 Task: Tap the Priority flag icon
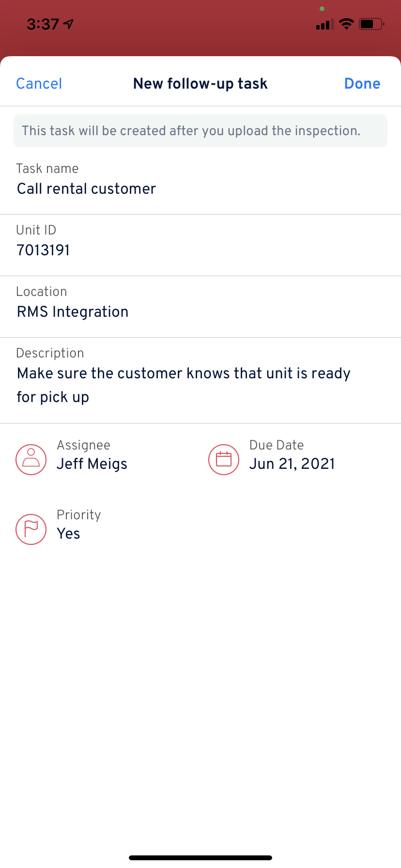(x=31, y=529)
